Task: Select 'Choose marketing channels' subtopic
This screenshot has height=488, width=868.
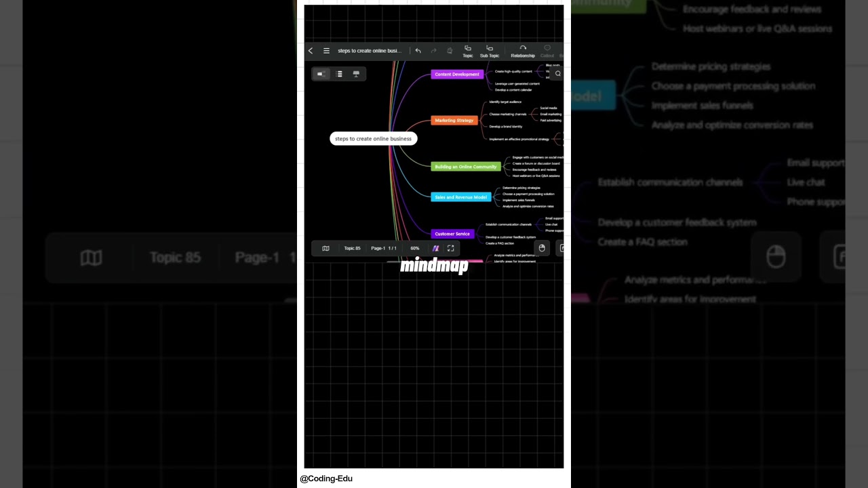Action: click(508, 114)
